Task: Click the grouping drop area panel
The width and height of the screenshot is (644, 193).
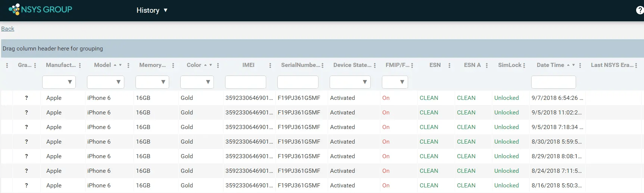Action: (323, 49)
